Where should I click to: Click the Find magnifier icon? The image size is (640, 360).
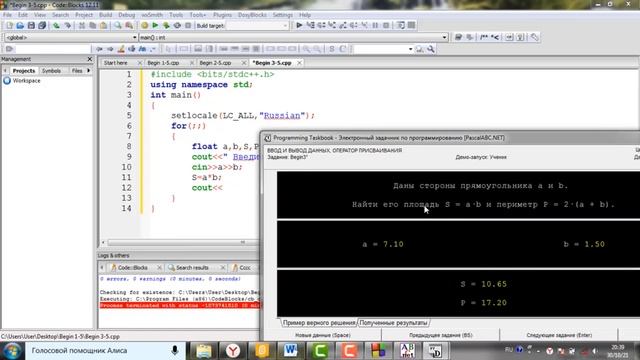118,25
